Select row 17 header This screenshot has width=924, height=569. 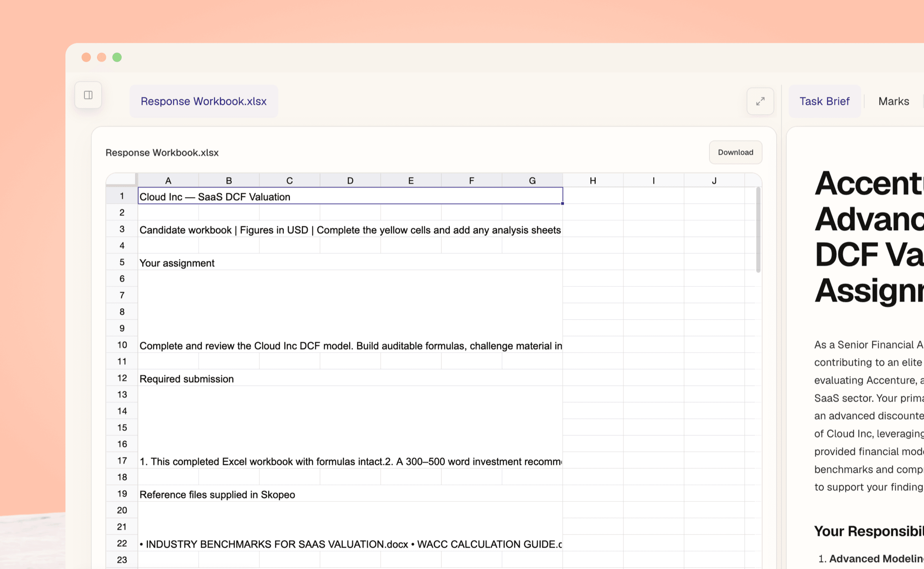click(x=122, y=460)
